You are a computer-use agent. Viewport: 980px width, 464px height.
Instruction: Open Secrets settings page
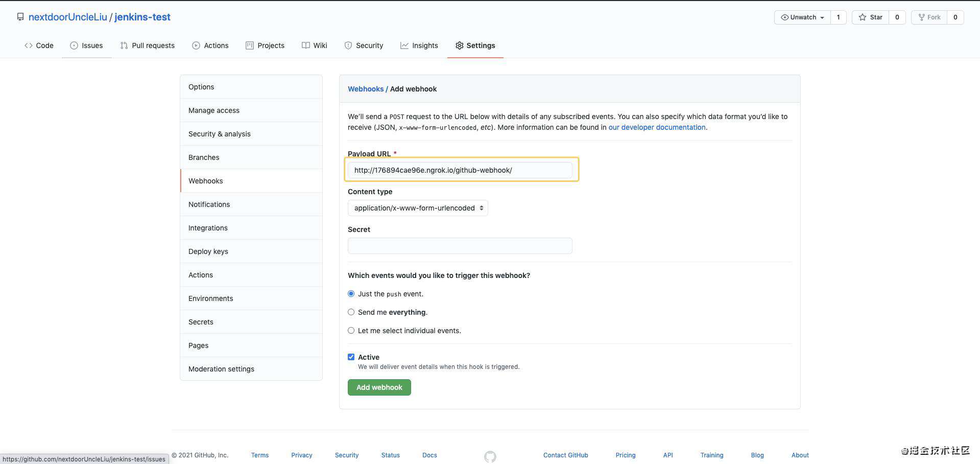click(x=251, y=322)
